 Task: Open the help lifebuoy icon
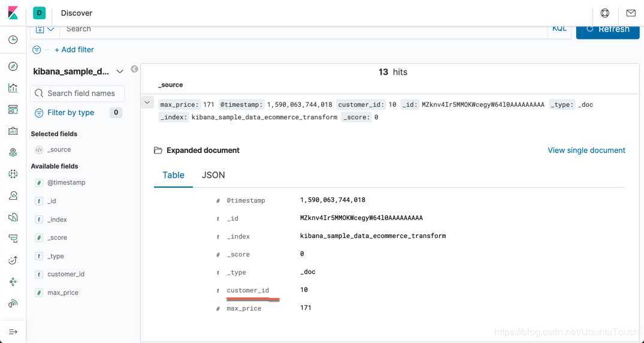605,13
